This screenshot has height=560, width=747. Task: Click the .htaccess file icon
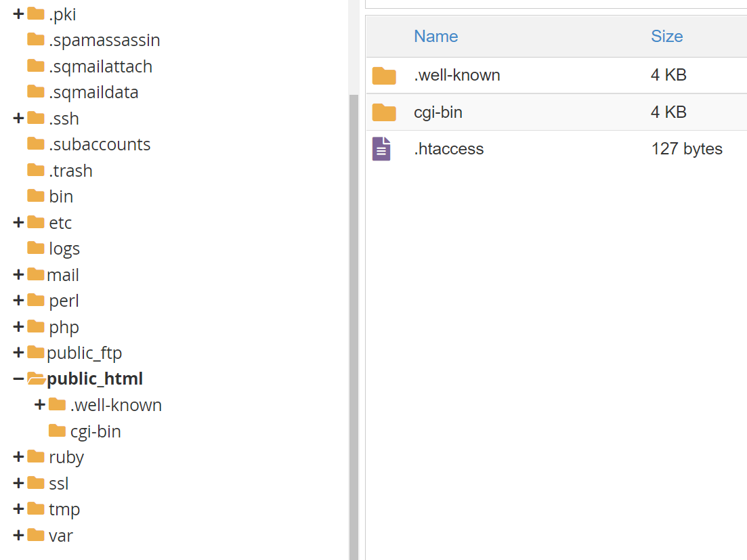click(381, 149)
